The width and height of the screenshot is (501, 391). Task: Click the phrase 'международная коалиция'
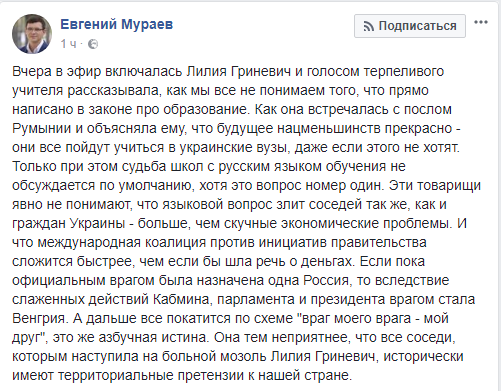tap(122, 242)
